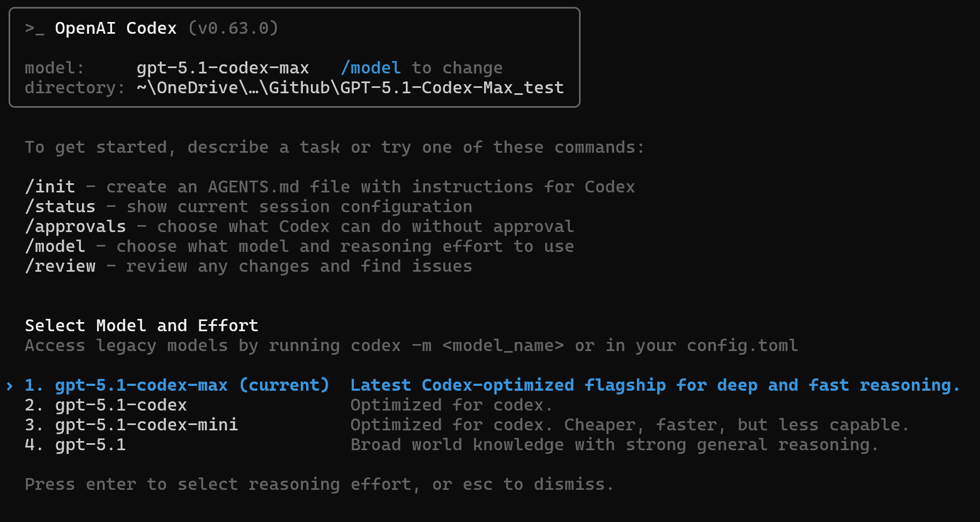Pick the gpt-5.1-codex-mini model entry
The width and height of the screenshot is (980, 522).
point(146,425)
